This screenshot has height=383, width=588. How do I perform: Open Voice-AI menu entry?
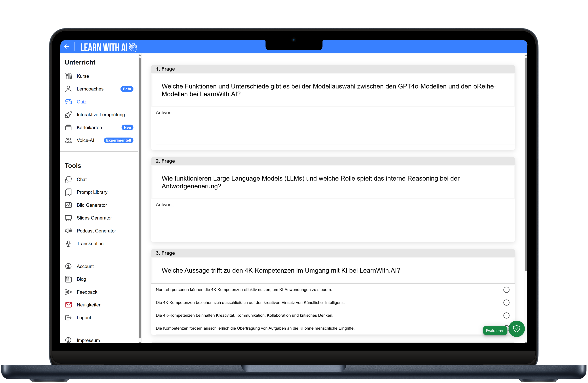tap(85, 140)
